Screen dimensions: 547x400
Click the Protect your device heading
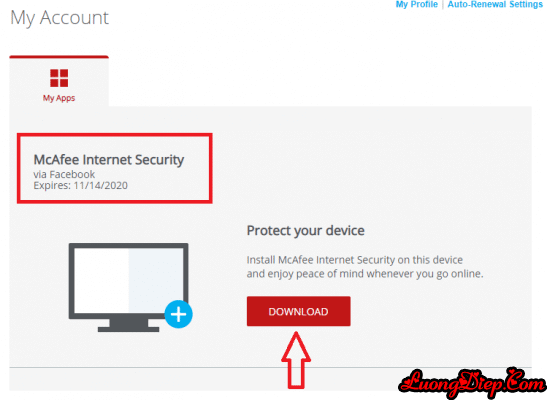(306, 231)
